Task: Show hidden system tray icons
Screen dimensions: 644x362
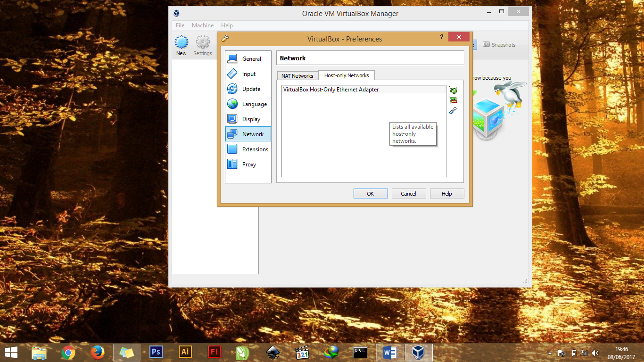Action: (x=550, y=353)
